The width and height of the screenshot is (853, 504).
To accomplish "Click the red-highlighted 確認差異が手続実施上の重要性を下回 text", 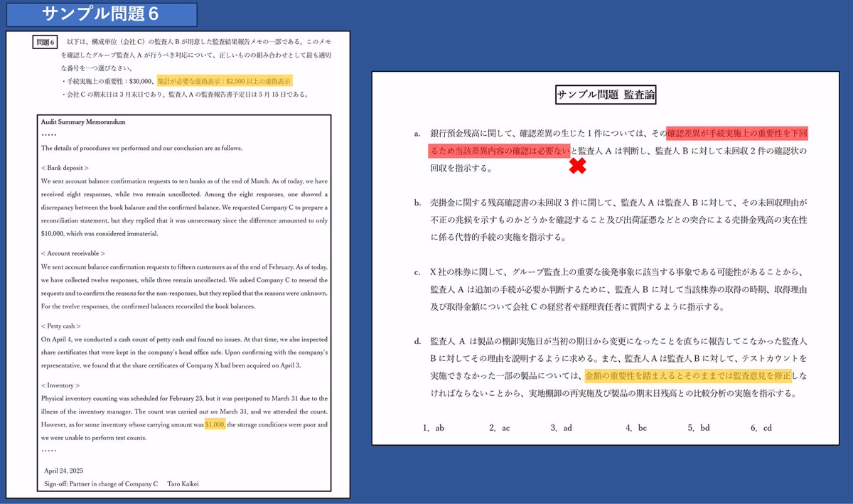I will (x=738, y=133).
